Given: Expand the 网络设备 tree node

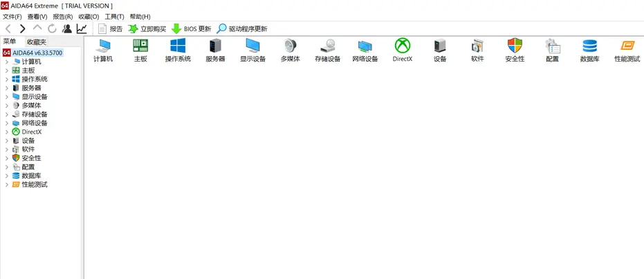Looking at the screenshot, I should click(x=7, y=123).
